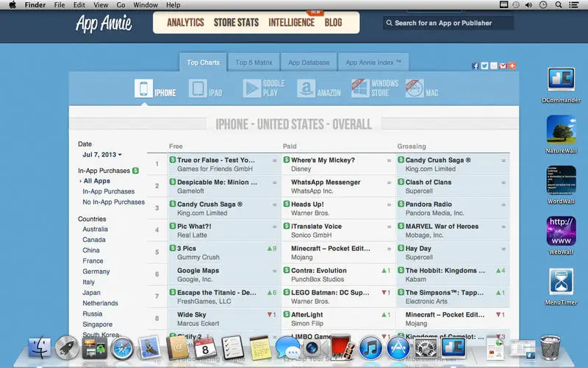This screenshot has width=588, height=368.
Task: Open the DCommander desktop icon
Action: pos(561,79)
